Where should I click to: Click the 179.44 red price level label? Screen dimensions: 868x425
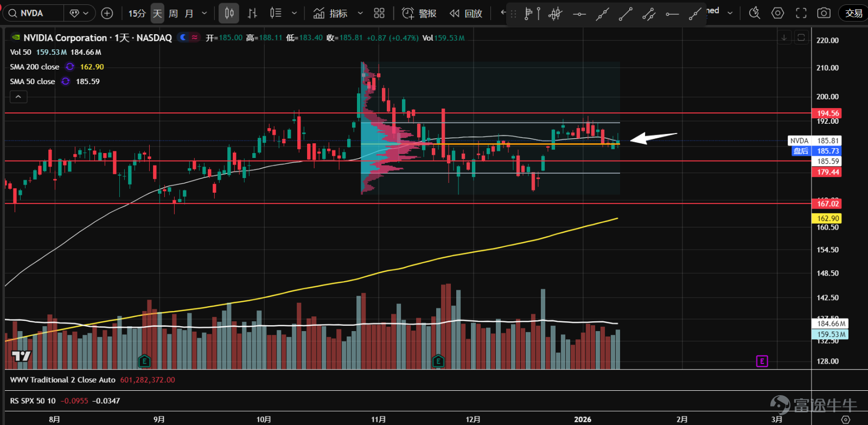826,172
